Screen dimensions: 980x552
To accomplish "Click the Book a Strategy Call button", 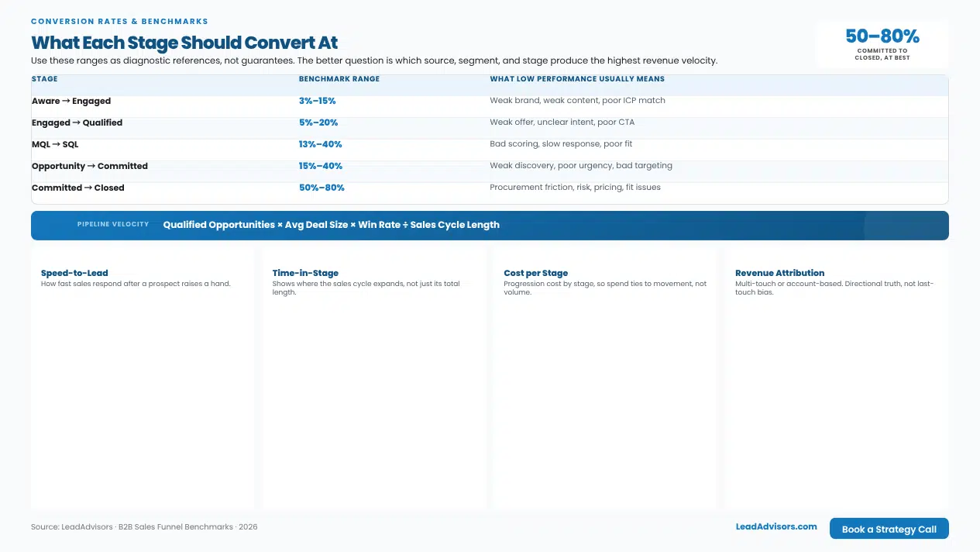I will pos(889,529).
